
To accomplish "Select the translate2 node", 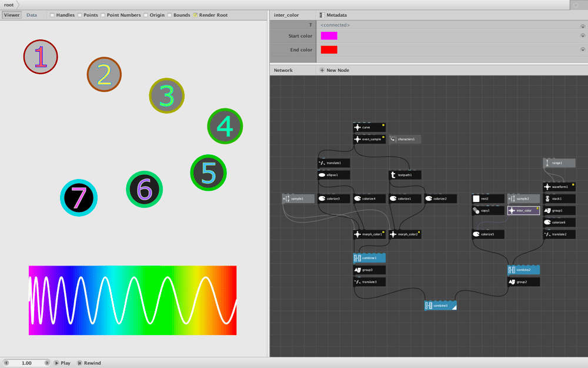I will point(559,234).
